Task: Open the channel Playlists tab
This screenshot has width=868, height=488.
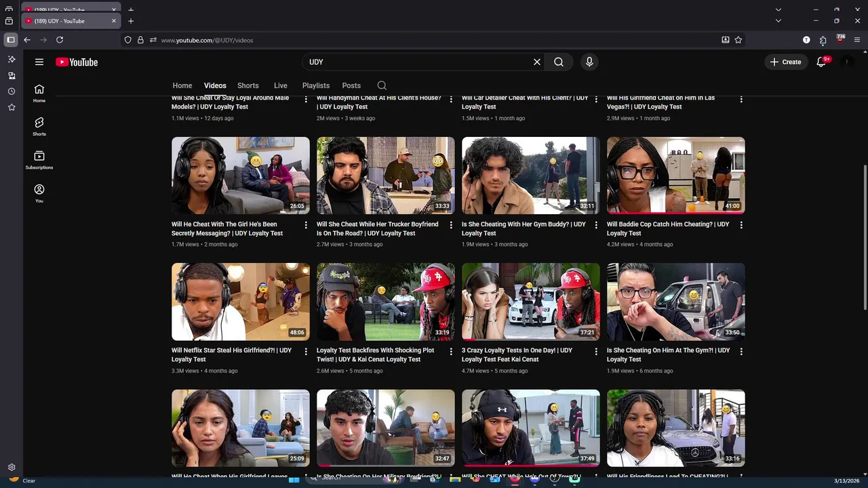Action: (316, 85)
